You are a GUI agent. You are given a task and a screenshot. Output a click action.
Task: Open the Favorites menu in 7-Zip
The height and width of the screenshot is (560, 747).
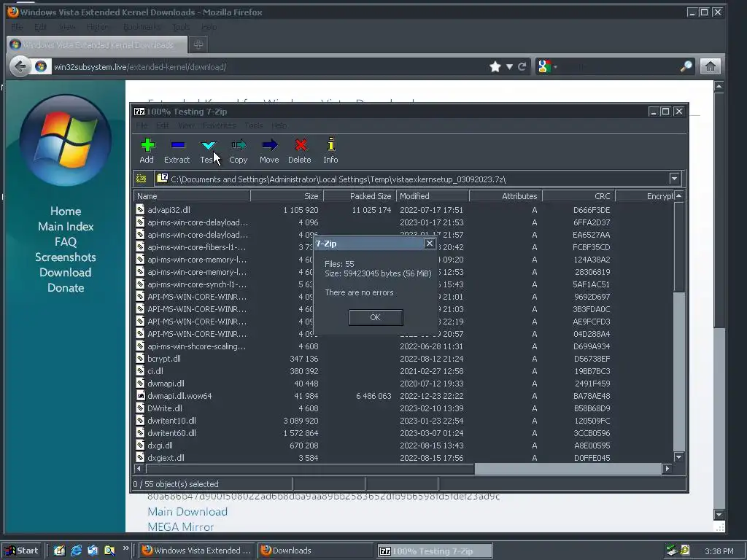pos(219,125)
